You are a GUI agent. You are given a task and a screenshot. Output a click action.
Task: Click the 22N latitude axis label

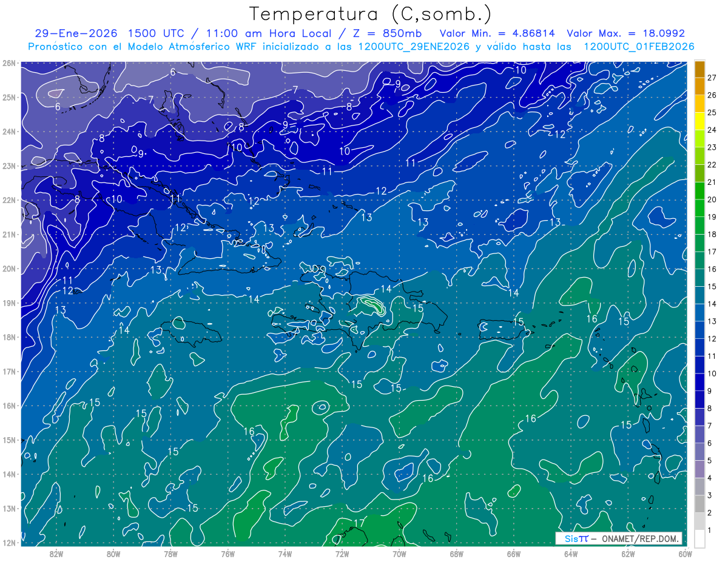tap(8, 200)
